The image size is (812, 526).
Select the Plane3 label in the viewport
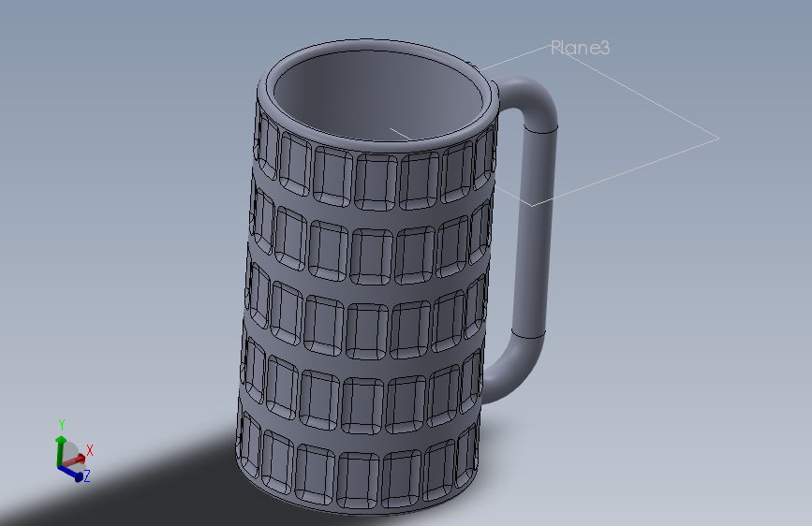coord(580,48)
